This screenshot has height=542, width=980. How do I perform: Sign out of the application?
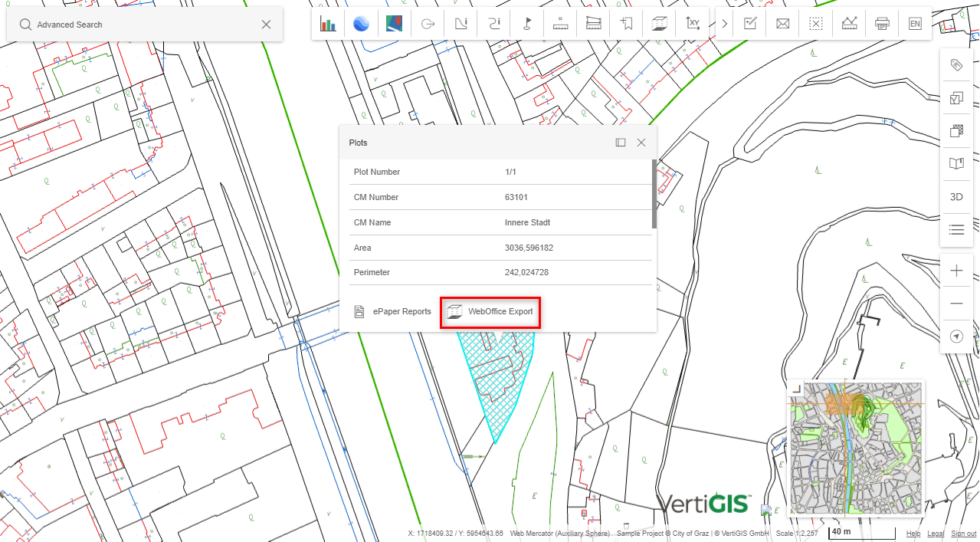[x=963, y=534]
